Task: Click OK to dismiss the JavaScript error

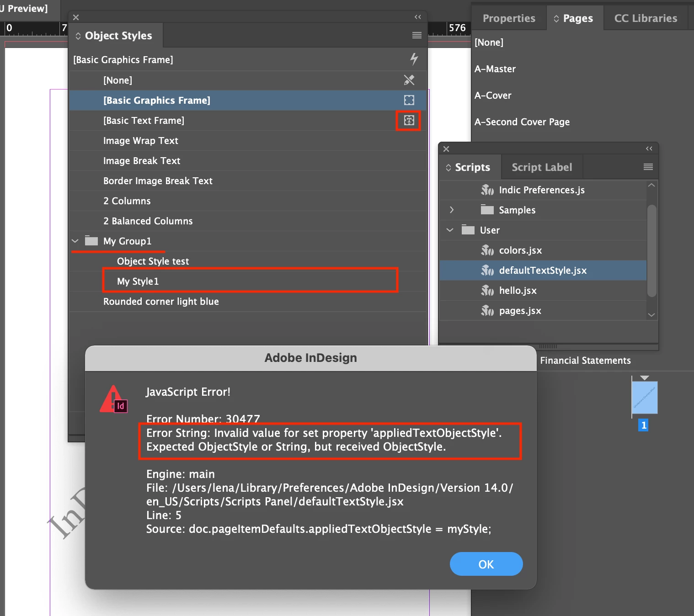Action: click(x=486, y=564)
